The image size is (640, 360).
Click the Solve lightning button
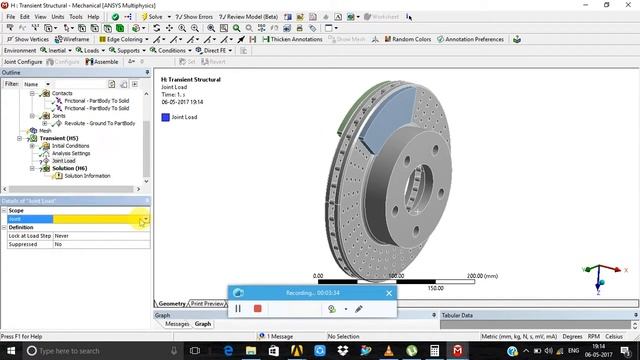(152, 17)
